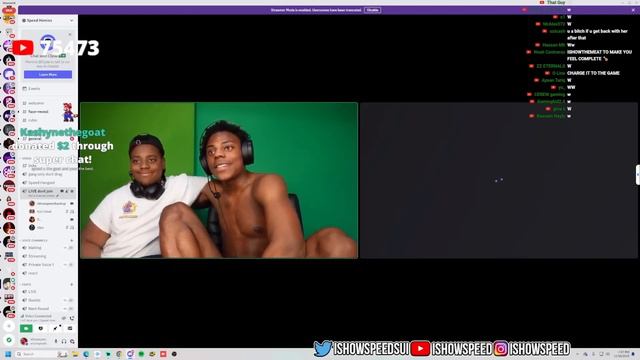Image resolution: width=640 pixels, height=360 pixels.
Task: Select first user in LIVE dont join
Action: pyautogui.click(x=51, y=203)
